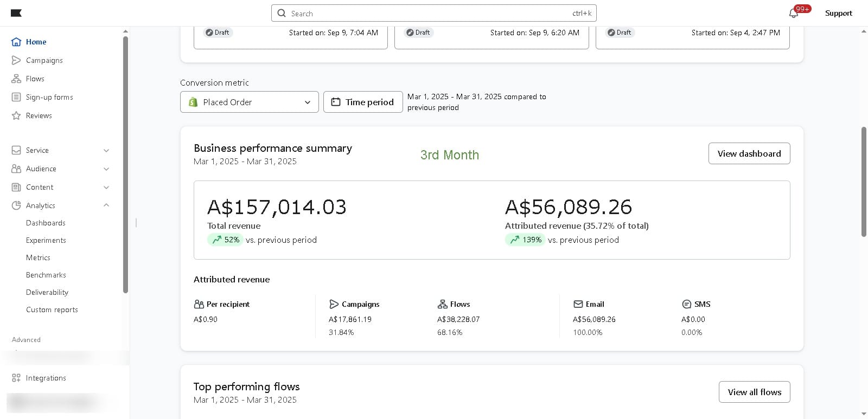Open the notifications bell

coord(794,14)
